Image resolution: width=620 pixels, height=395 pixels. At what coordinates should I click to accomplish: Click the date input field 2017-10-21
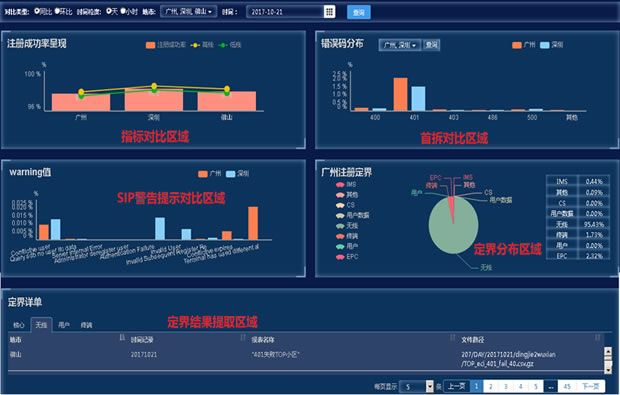point(285,12)
